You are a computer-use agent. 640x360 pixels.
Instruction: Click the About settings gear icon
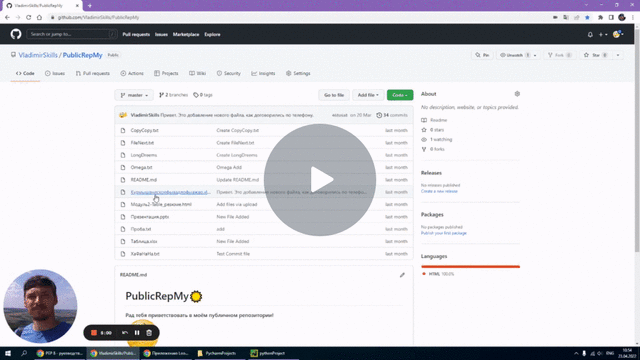[x=517, y=94]
